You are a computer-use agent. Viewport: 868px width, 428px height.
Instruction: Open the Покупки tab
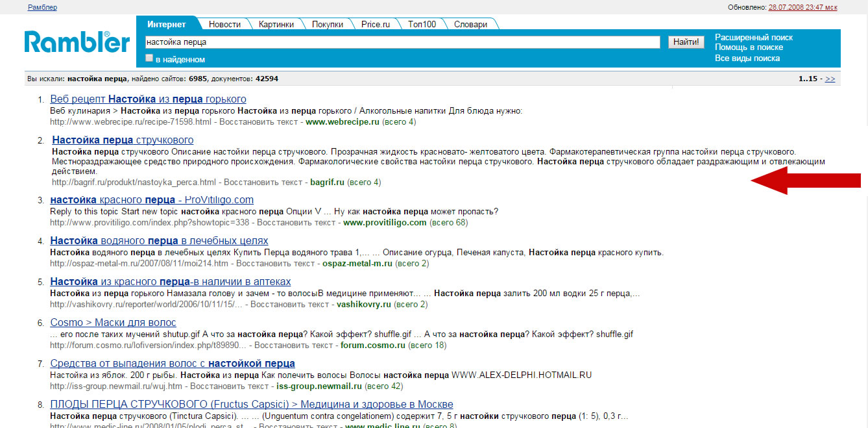coord(327,24)
